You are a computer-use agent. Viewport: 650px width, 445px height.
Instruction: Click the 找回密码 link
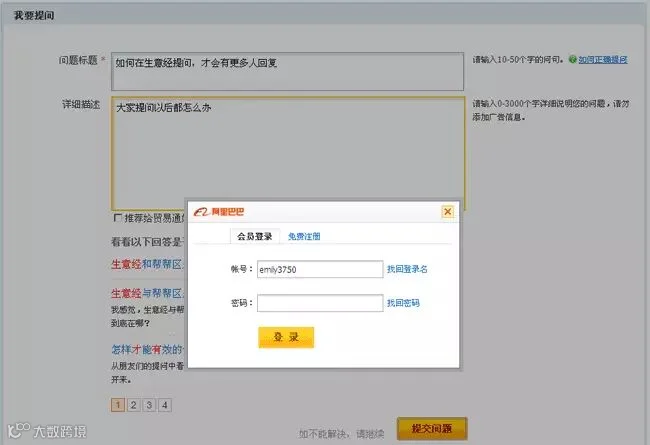click(403, 303)
